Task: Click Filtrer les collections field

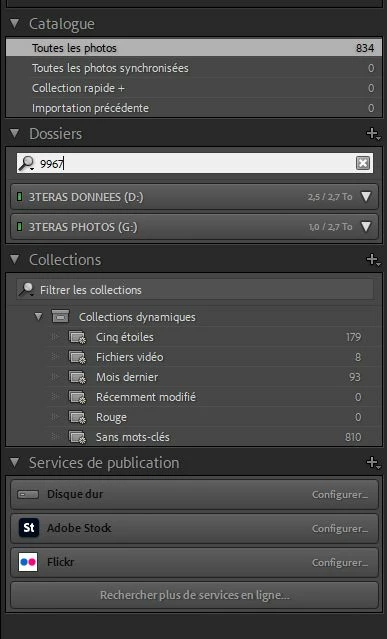Action: coord(195,290)
